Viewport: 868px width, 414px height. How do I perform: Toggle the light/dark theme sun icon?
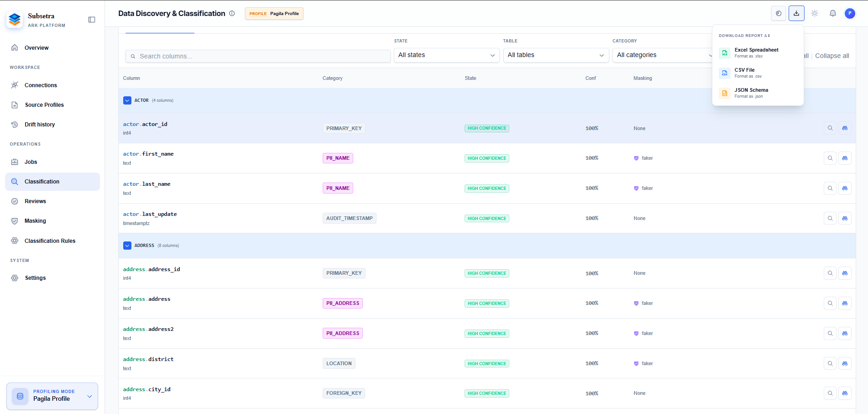815,13
